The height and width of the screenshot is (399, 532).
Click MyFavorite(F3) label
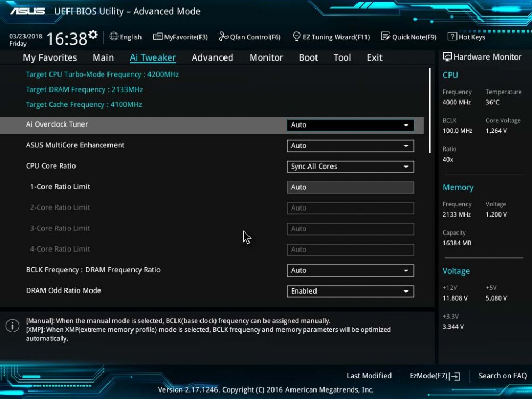[186, 37]
